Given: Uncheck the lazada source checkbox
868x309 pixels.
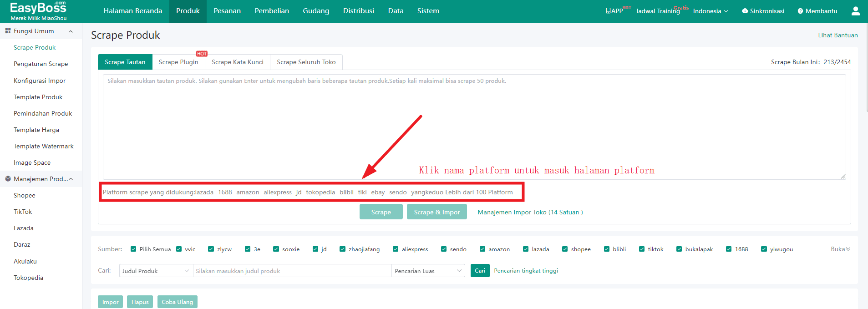Looking at the screenshot, I should click(526, 249).
